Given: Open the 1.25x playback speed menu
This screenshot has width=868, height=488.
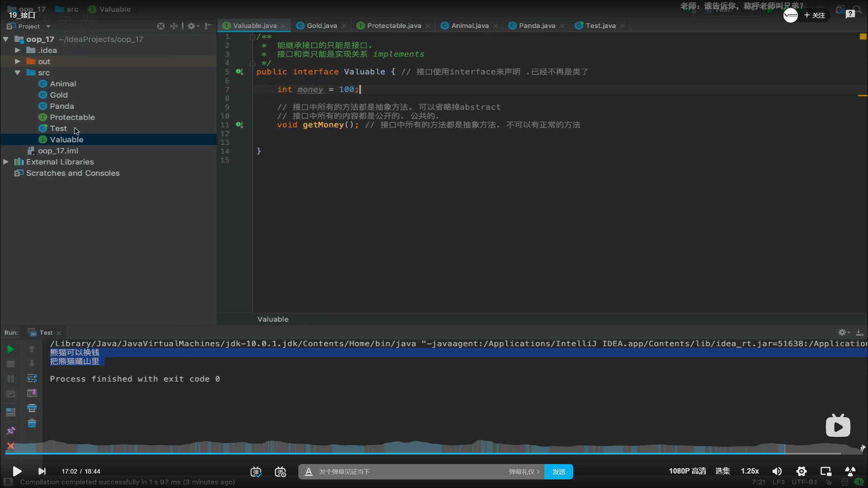Looking at the screenshot, I should pyautogui.click(x=750, y=471).
